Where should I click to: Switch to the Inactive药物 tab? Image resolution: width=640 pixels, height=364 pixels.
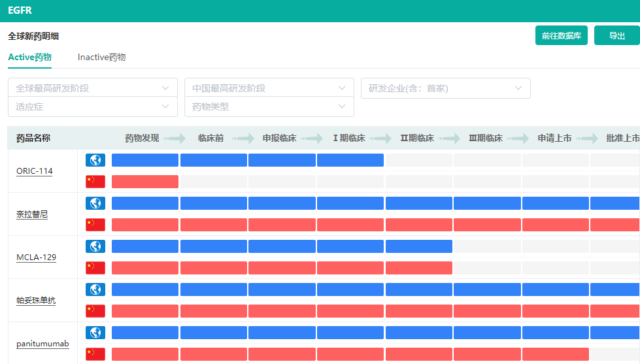click(101, 58)
